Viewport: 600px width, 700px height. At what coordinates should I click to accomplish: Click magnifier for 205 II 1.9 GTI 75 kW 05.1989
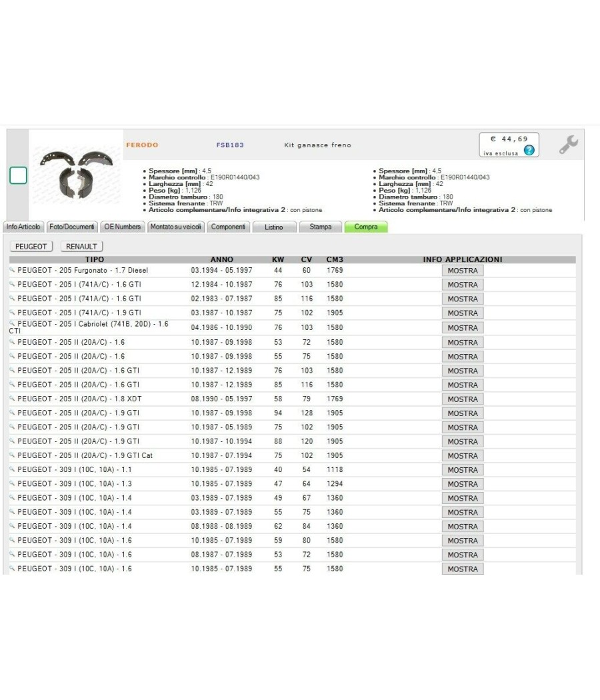pos(12,427)
